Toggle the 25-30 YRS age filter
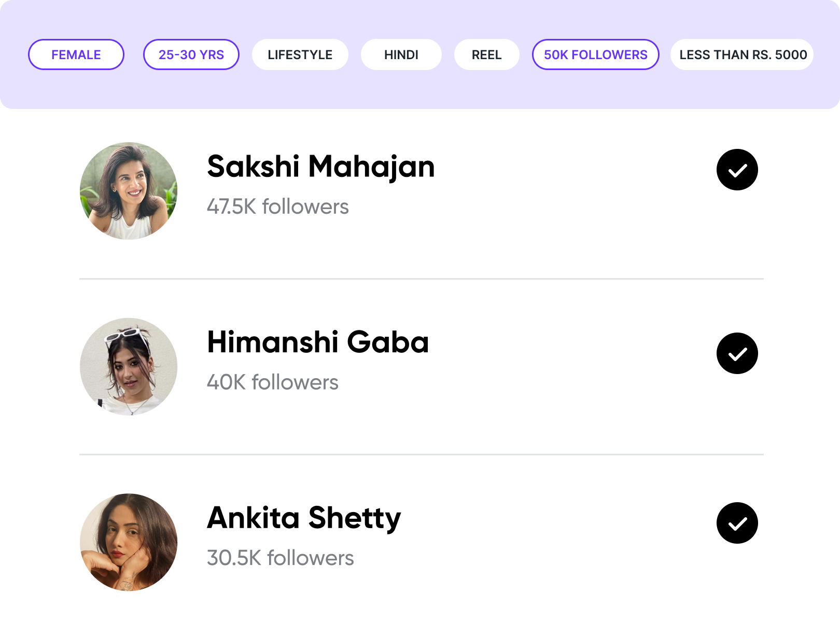 pyautogui.click(x=191, y=54)
